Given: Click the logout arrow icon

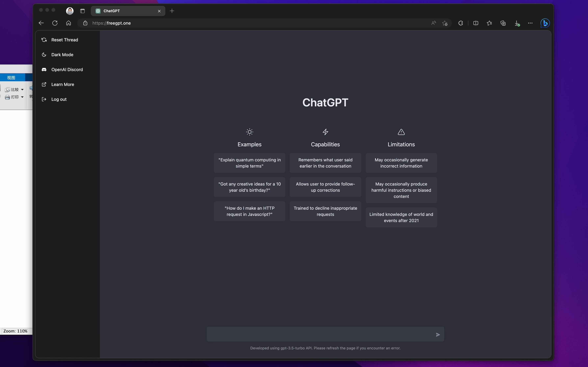Looking at the screenshot, I should 44,99.
